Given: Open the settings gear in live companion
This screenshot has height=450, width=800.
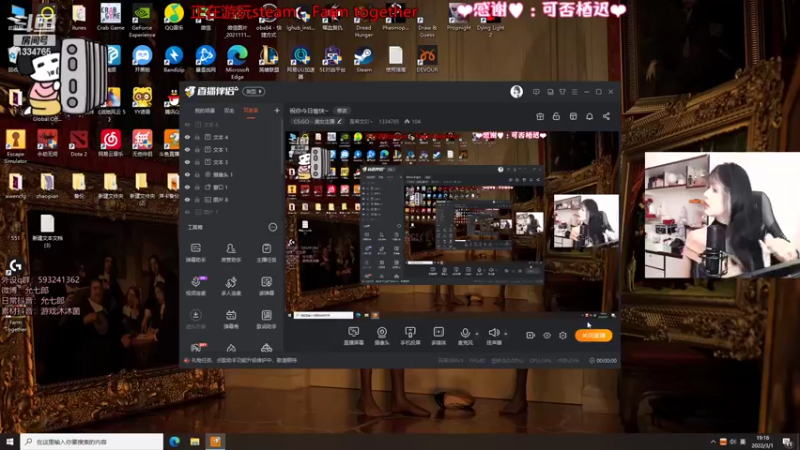Looking at the screenshot, I should [x=563, y=335].
